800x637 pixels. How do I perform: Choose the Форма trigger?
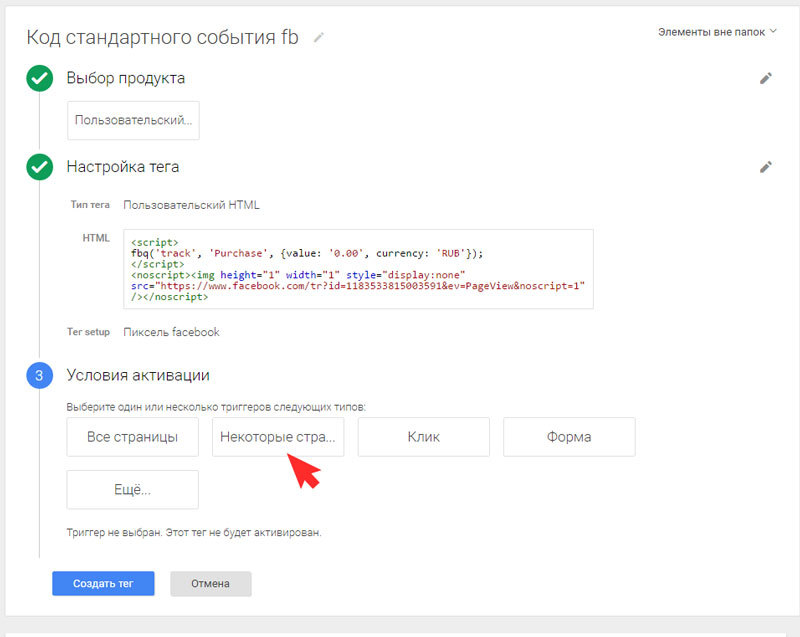(x=569, y=437)
